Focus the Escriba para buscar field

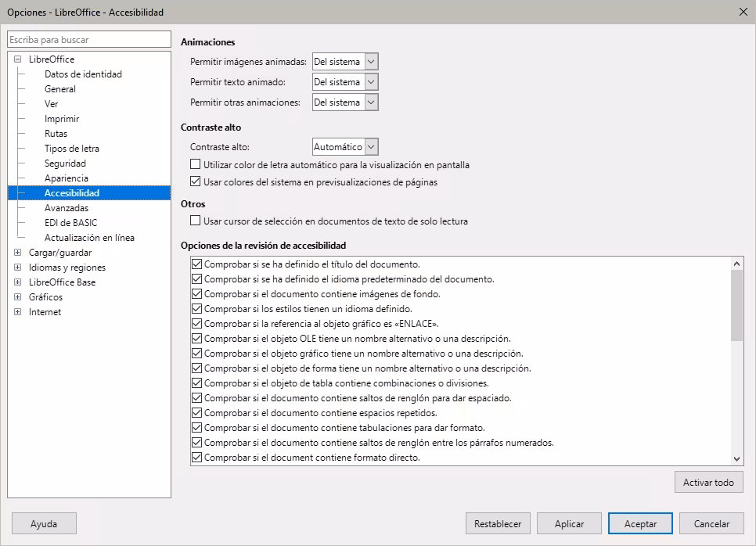pos(89,40)
